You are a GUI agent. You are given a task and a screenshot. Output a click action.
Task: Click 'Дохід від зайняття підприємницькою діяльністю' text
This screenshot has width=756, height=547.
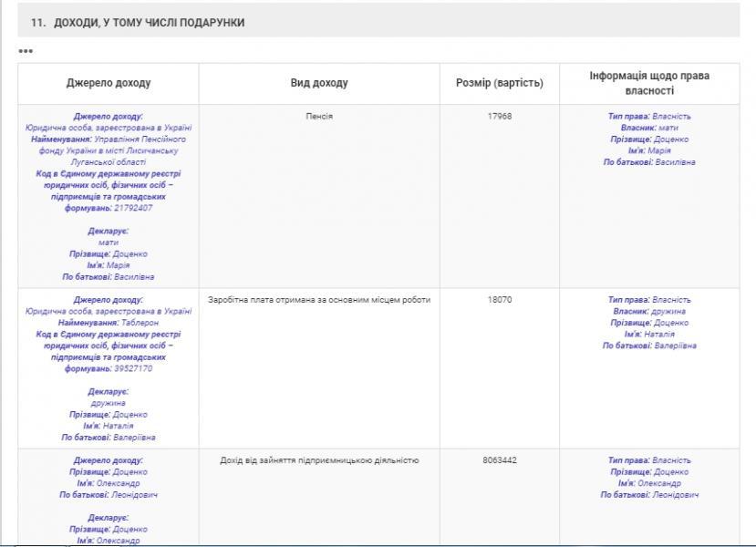319,460
